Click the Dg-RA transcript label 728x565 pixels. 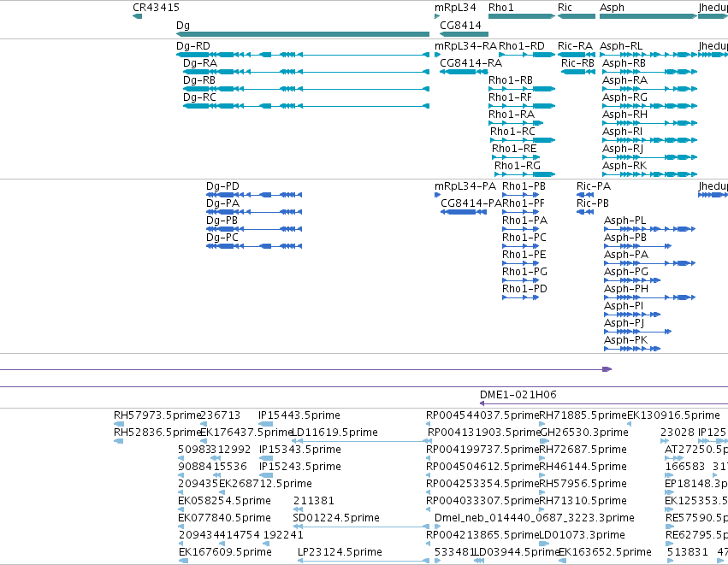point(200,63)
